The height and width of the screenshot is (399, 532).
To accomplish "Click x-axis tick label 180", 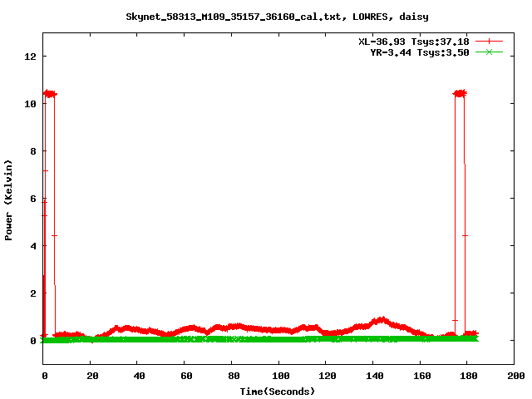I will (x=469, y=376).
